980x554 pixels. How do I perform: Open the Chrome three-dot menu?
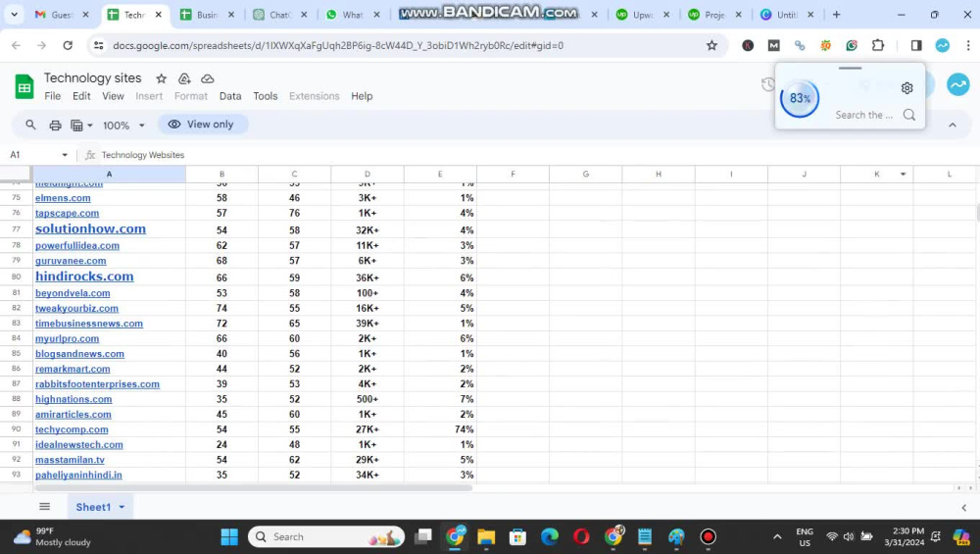tap(968, 45)
